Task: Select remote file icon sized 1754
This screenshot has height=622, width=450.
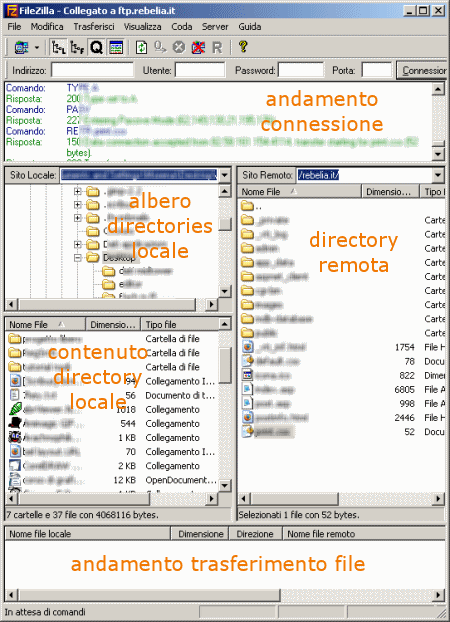Action: (x=248, y=347)
